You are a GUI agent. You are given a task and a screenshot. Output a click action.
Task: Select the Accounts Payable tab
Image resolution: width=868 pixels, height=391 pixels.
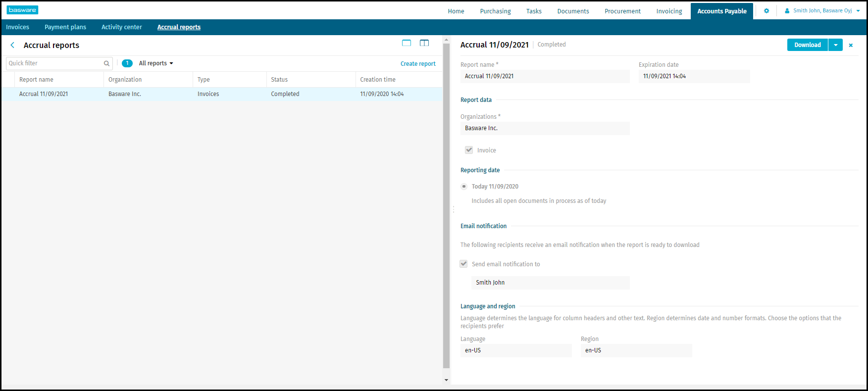pyautogui.click(x=722, y=11)
